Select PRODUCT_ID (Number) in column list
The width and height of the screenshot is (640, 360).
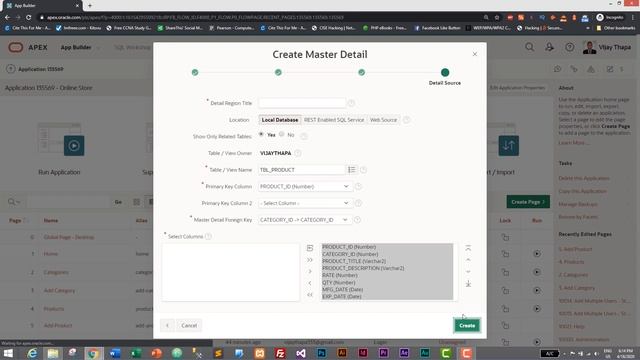pos(349,247)
